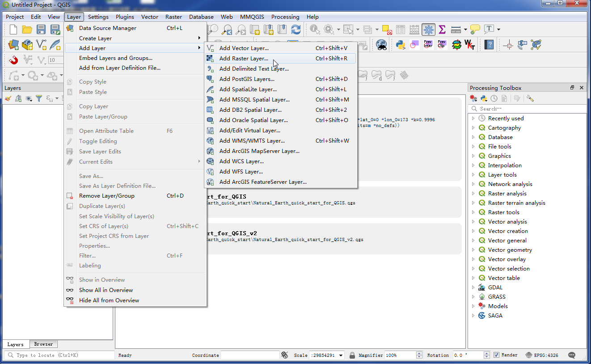Click the Prev Clip plugin icon
The width and height of the screenshot is (591, 364).
[442, 45]
